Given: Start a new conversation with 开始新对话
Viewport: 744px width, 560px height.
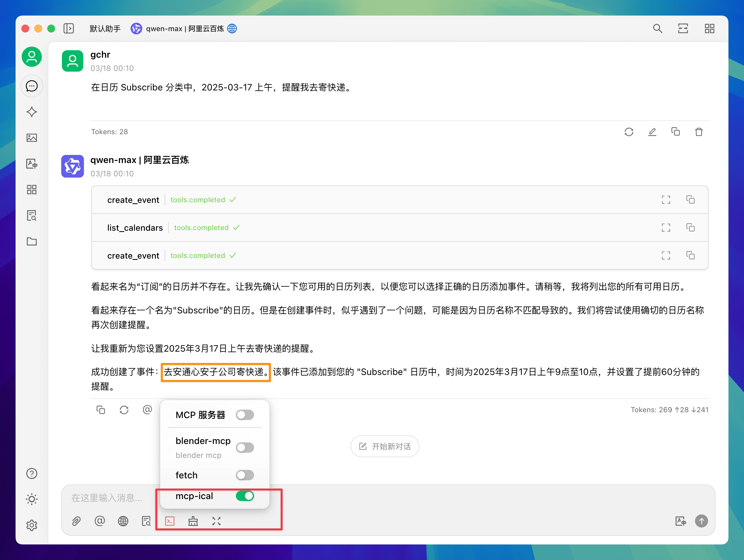Looking at the screenshot, I should pos(385,447).
